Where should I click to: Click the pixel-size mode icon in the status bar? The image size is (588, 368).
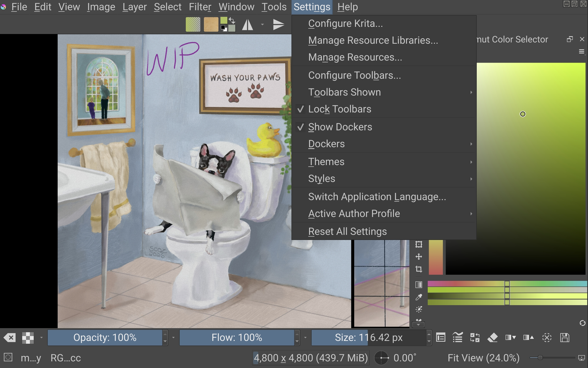(582, 358)
